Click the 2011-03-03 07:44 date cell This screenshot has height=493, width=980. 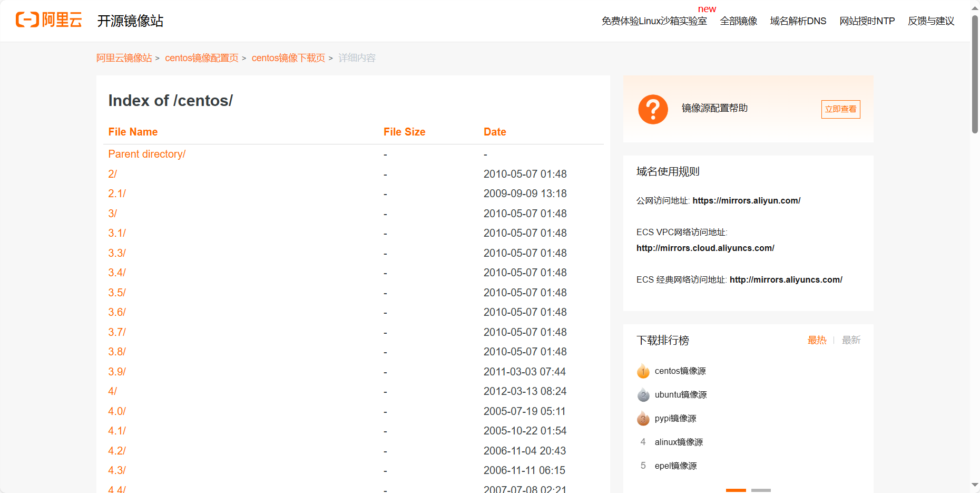coord(525,372)
